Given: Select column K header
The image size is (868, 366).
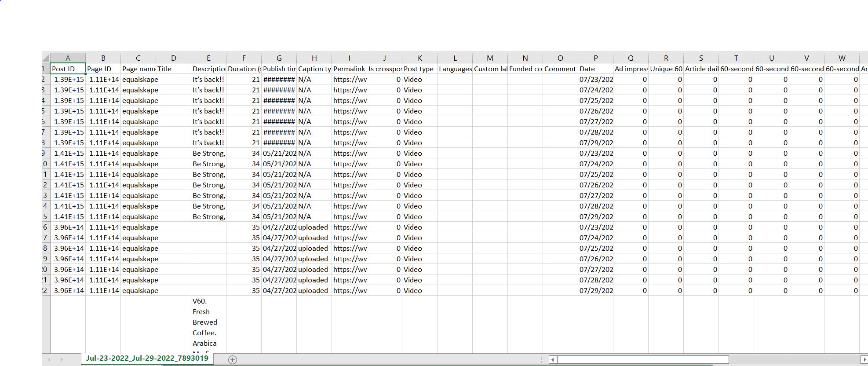Looking at the screenshot, I should (x=419, y=58).
